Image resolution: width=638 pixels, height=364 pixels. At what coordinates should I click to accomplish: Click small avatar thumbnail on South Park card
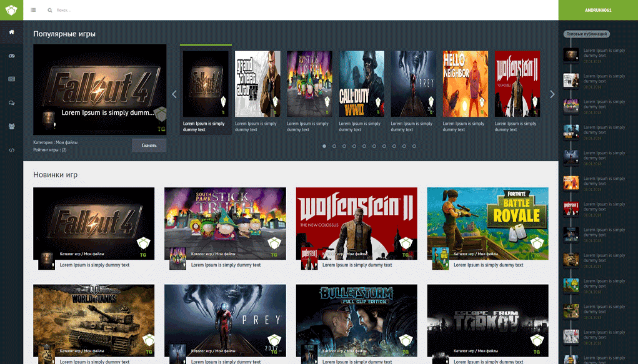click(x=177, y=258)
